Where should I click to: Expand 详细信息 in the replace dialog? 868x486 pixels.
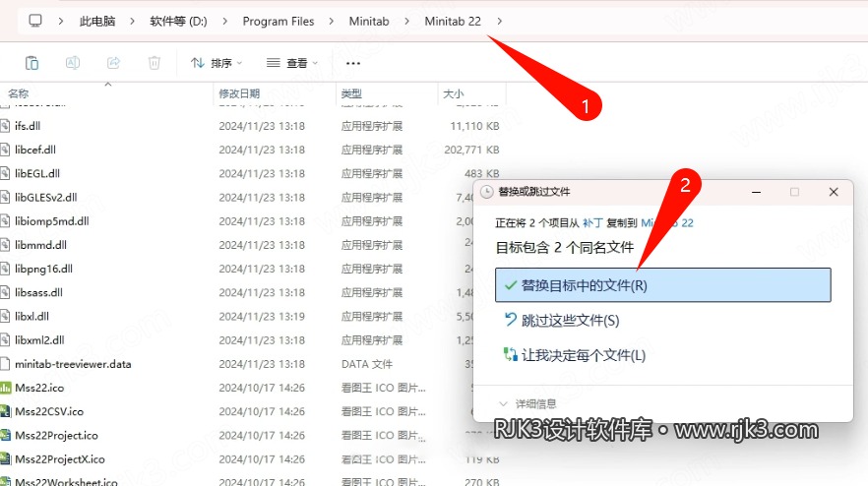point(527,403)
